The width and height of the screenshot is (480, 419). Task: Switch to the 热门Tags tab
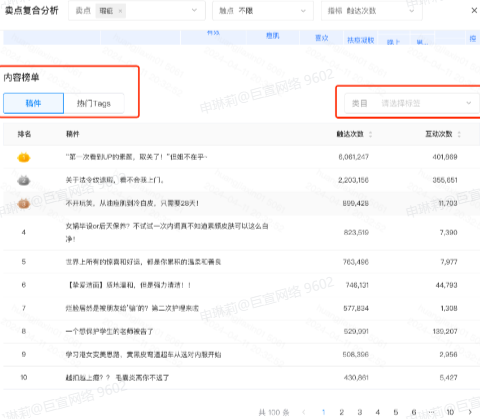coord(94,103)
